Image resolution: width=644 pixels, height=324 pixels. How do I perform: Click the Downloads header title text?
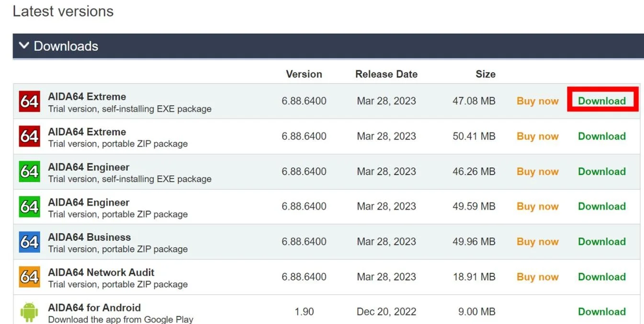66,46
